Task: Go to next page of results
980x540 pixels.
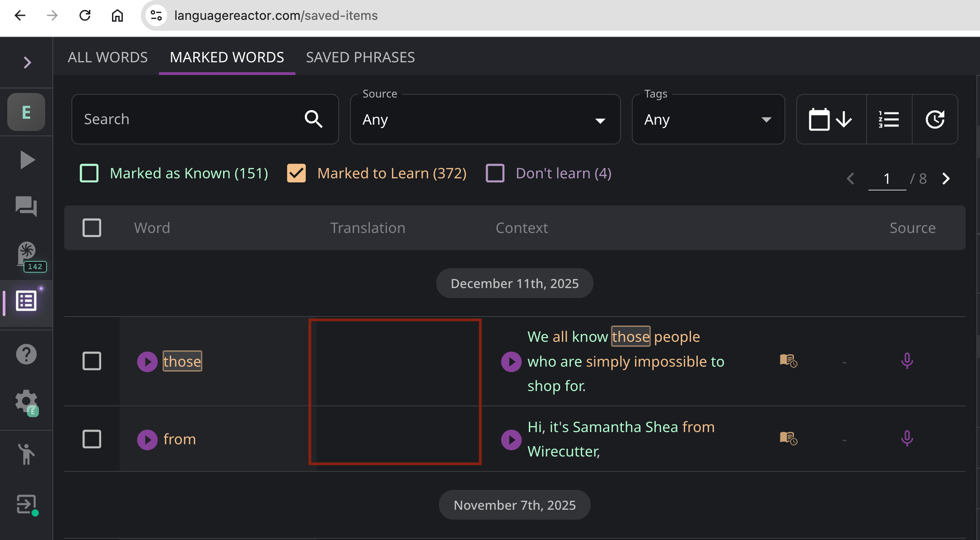Action: click(946, 179)
